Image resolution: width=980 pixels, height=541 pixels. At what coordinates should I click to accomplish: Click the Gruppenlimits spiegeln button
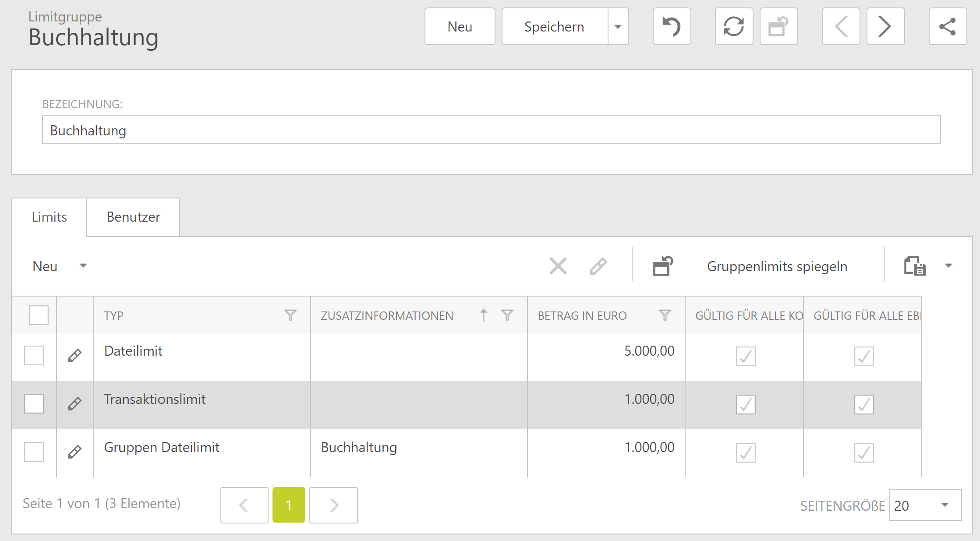point(777,266)
